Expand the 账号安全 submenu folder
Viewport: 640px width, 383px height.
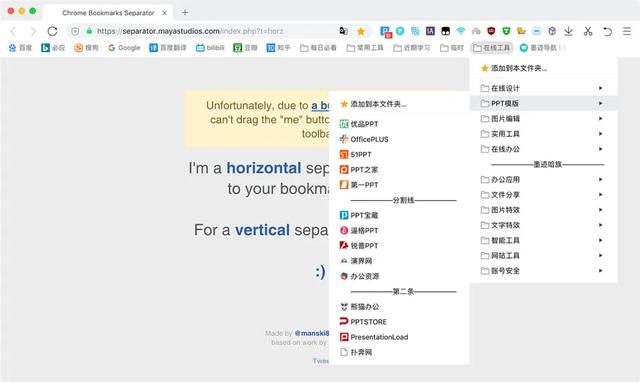[543, 271]
